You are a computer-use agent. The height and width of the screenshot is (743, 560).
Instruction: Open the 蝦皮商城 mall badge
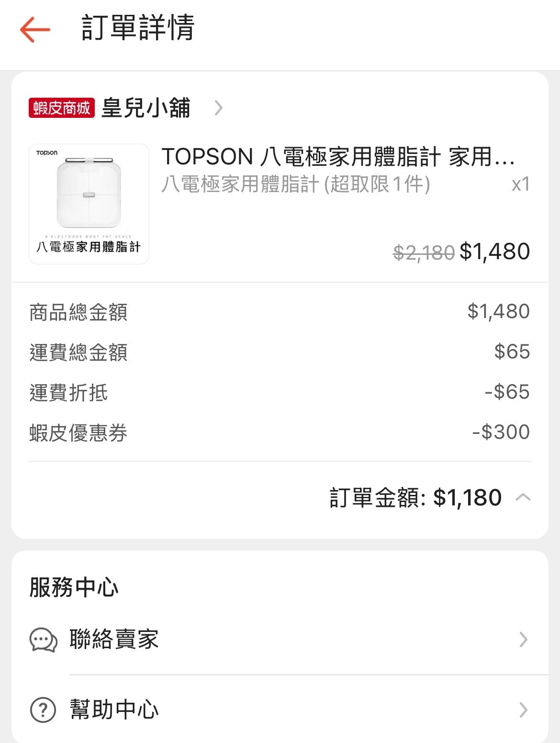pos(62,108)
